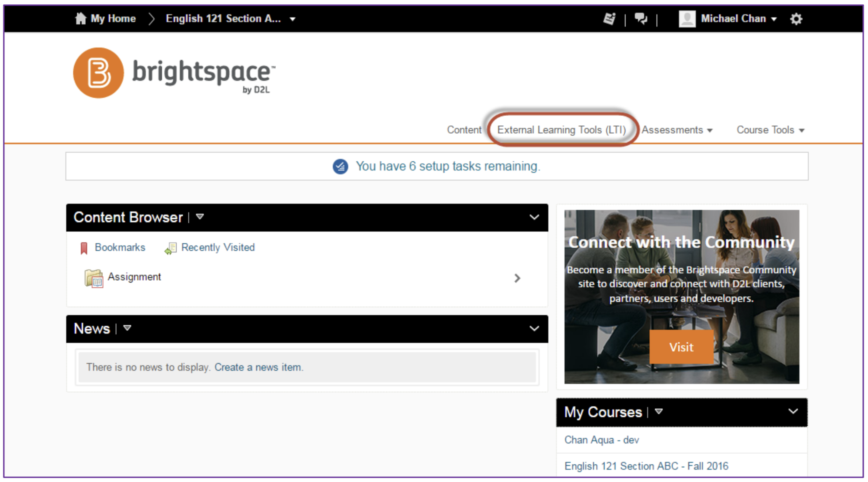Open the message alerts icon in top bar
This screenshot has width=868, height=482.
pos(610,19)
